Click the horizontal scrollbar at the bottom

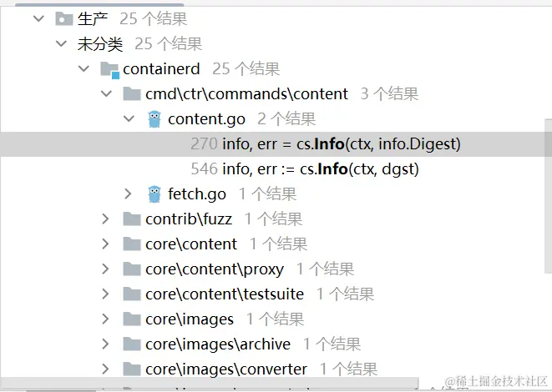[210, 383]
